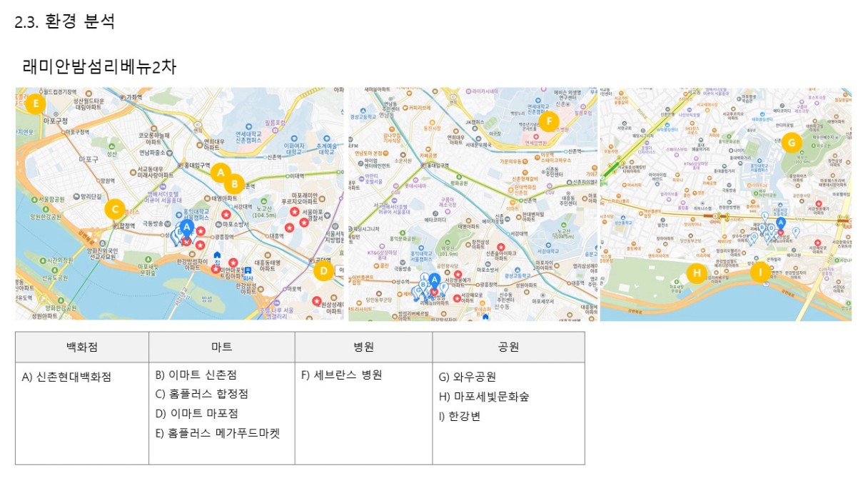868x488 pixels.
Task: Click the yellow D marker on the map
Action: tap(323, 270)
